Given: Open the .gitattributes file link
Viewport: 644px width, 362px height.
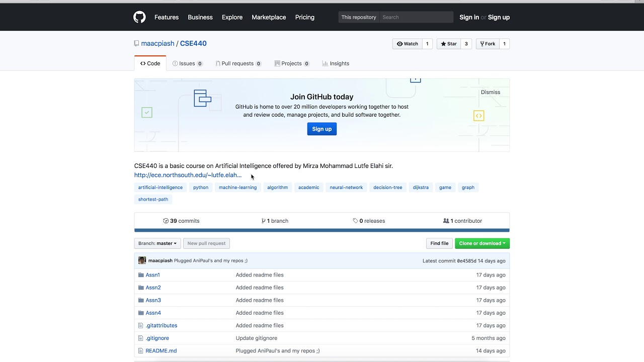Looking at the screenshot, I should pos(162,325).
